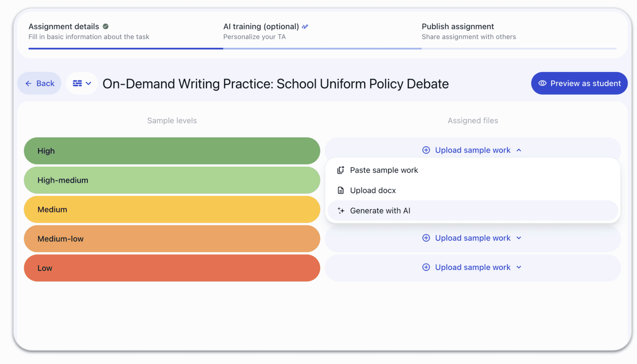The height and width of the screenshot is (364, 637).
Task: Click the green checkmark by Assignment details
Action: (x=106, y=26)
